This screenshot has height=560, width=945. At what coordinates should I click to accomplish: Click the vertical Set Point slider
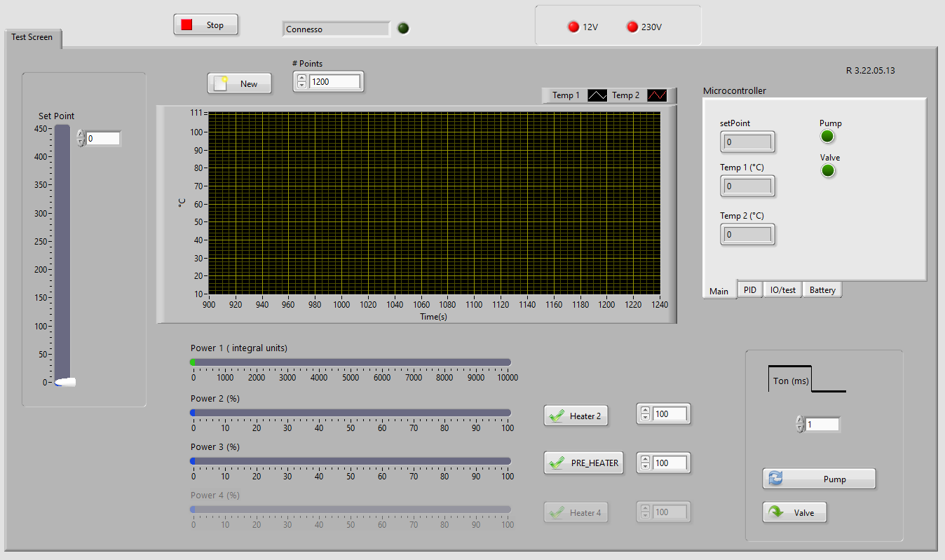coord(63,252)
